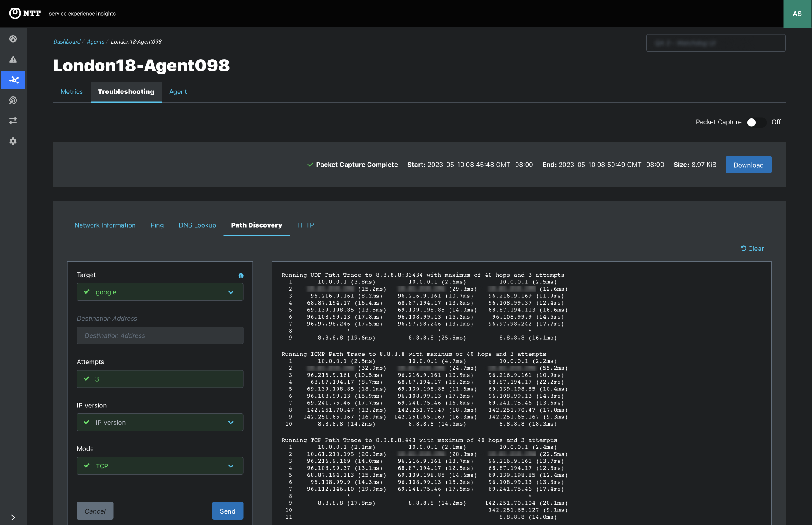Select the Path Discovery tab
812x525 pixels.
coord(256,225)
